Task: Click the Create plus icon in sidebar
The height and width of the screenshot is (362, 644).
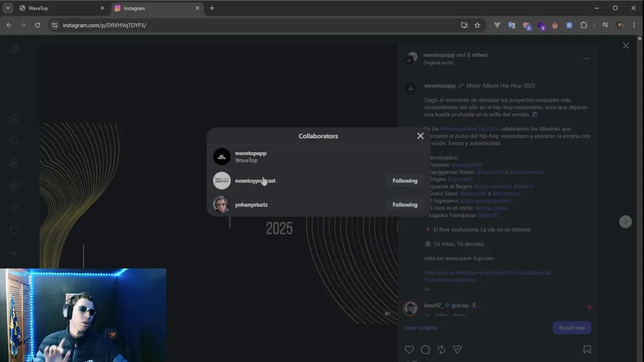Action: (15, 253)
